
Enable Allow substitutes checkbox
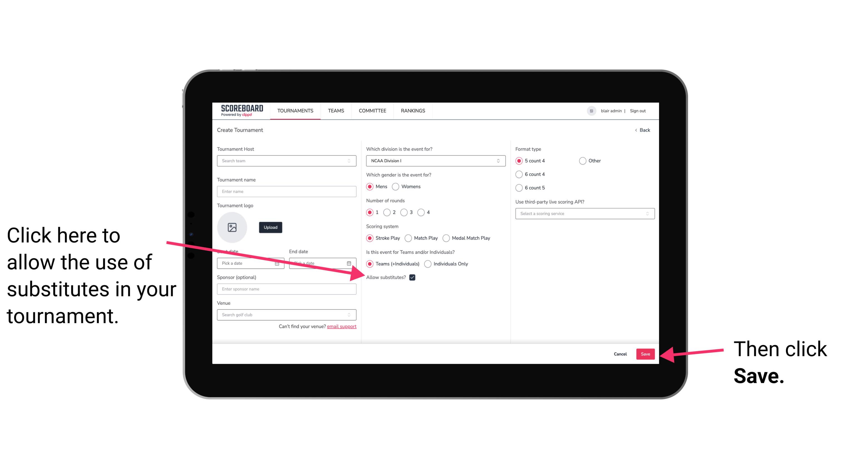(413, 277)
